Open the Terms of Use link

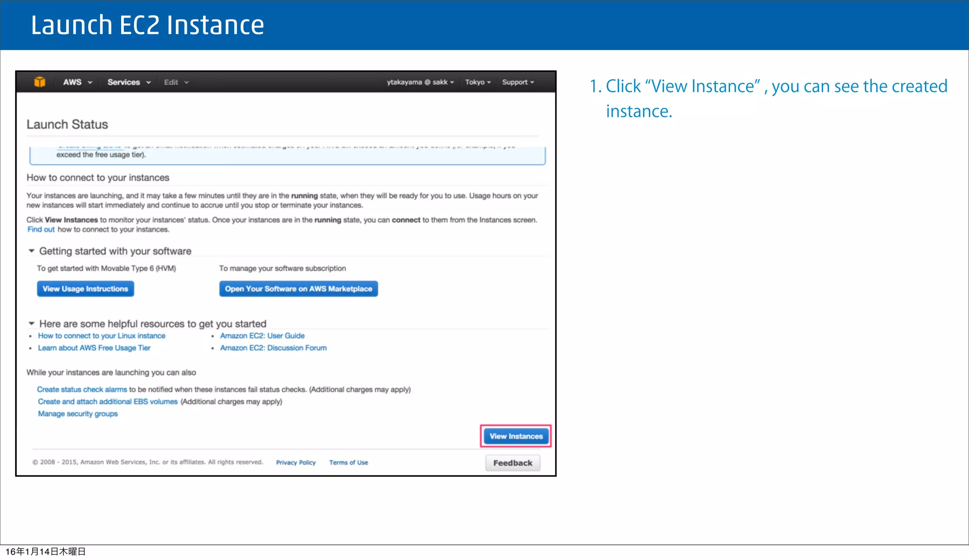coord(349,463)
